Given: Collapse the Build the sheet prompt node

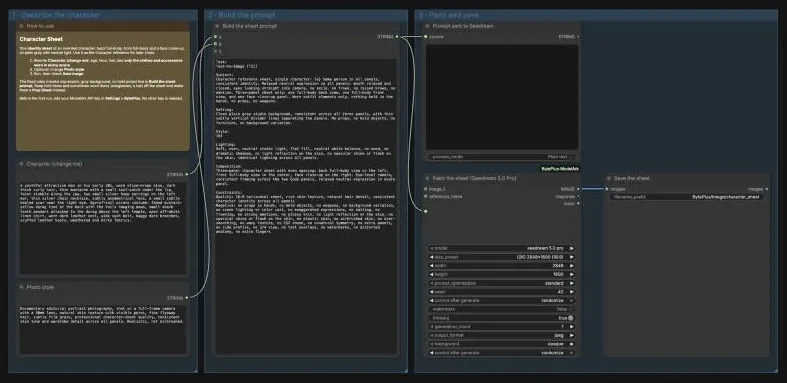Looking at the screenshot, I should [x=217, y=26].
